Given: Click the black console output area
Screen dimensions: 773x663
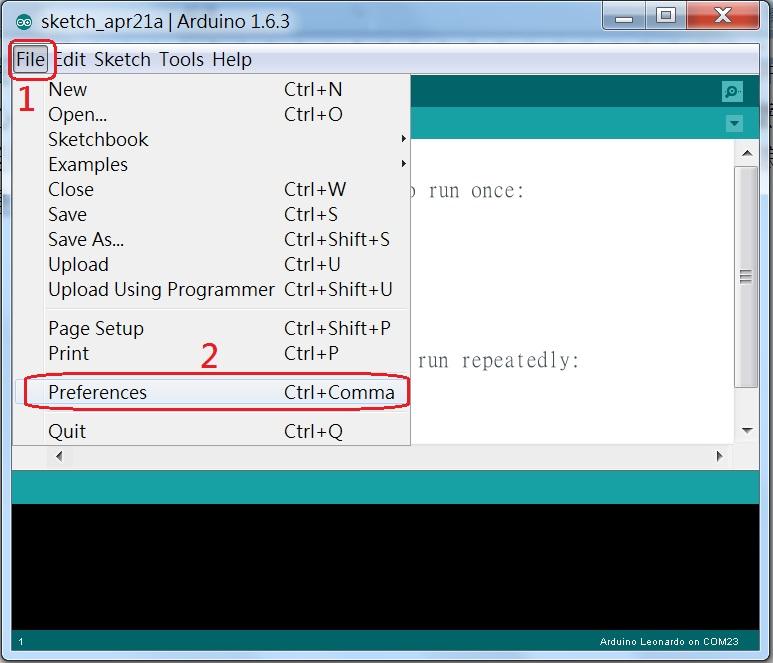Looking at the screenshot, I should 386,567.
